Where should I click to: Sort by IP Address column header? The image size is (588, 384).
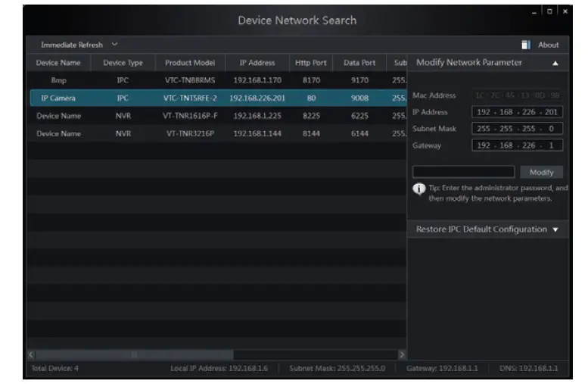(x=257, y=62)
